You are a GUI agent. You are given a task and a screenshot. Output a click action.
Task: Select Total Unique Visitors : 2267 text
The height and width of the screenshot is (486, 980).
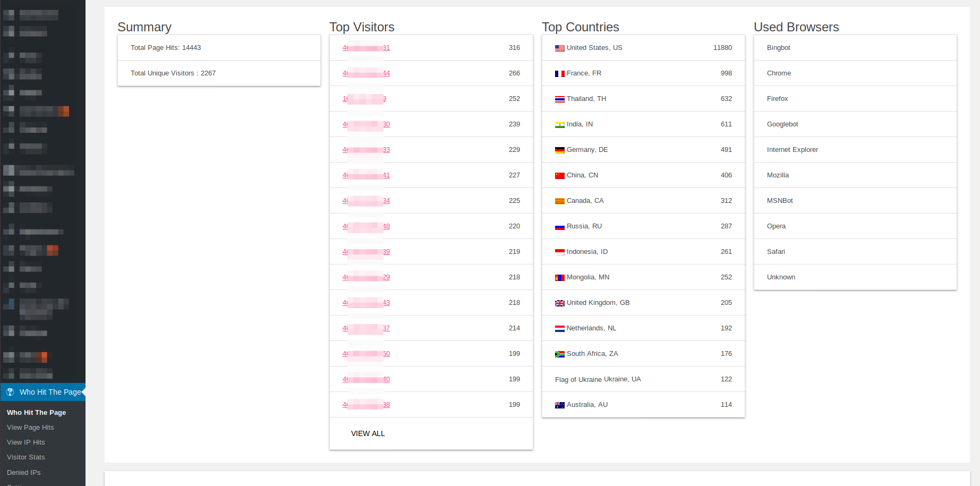pos(173,73)
